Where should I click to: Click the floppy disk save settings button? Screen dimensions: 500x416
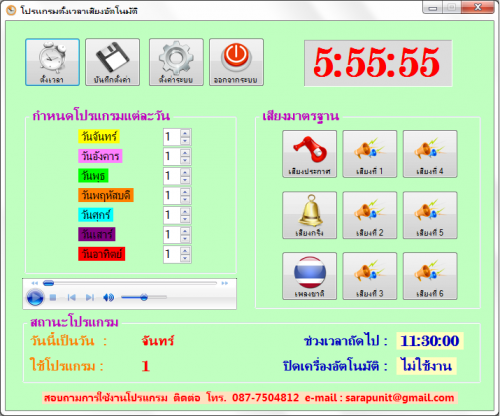point(112,62)
